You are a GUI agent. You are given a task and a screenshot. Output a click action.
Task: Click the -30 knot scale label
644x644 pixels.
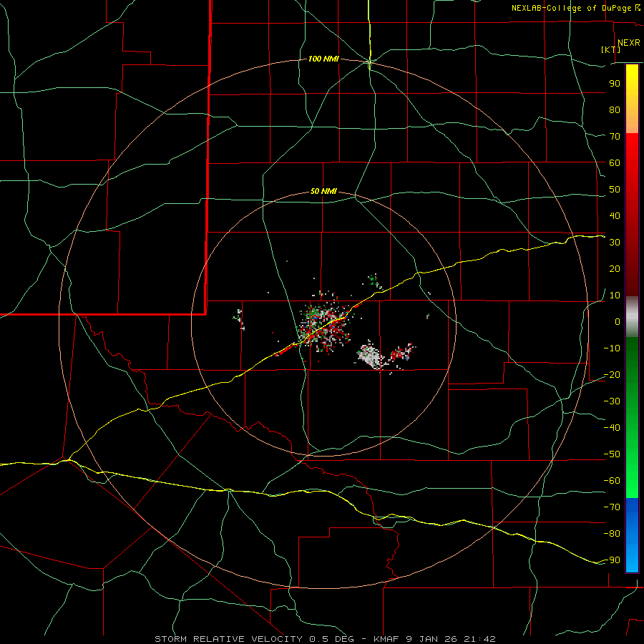pyautogui.click(x=612, y=401)
